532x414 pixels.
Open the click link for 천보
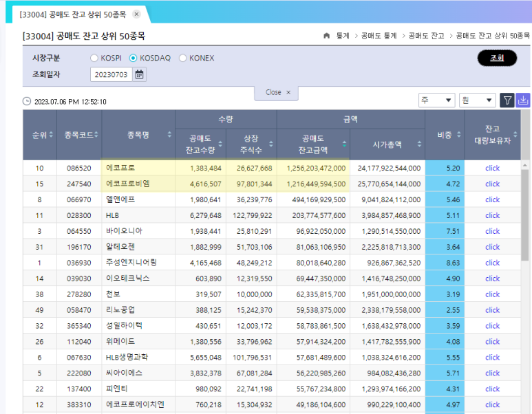(x=492, y=294)
